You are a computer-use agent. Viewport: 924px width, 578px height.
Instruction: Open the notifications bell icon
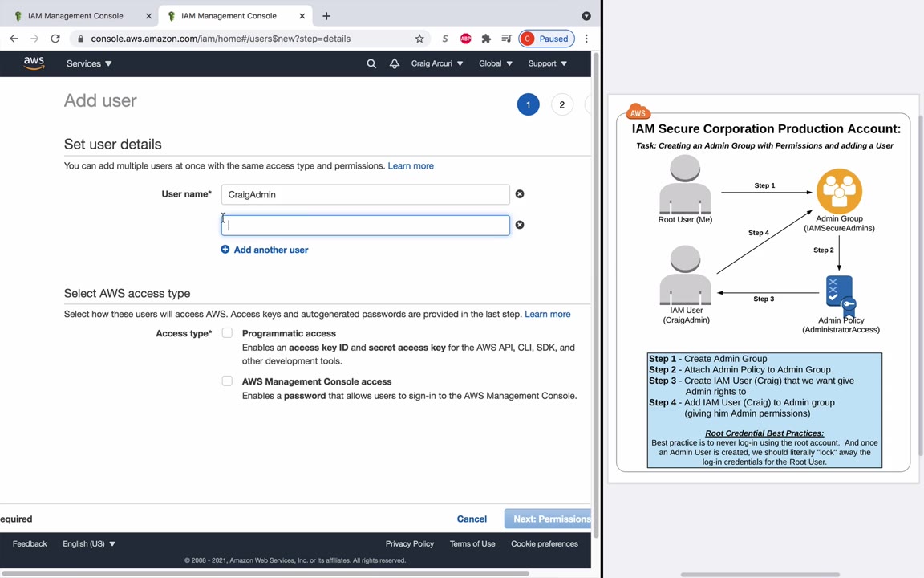[x=395, y=63]
